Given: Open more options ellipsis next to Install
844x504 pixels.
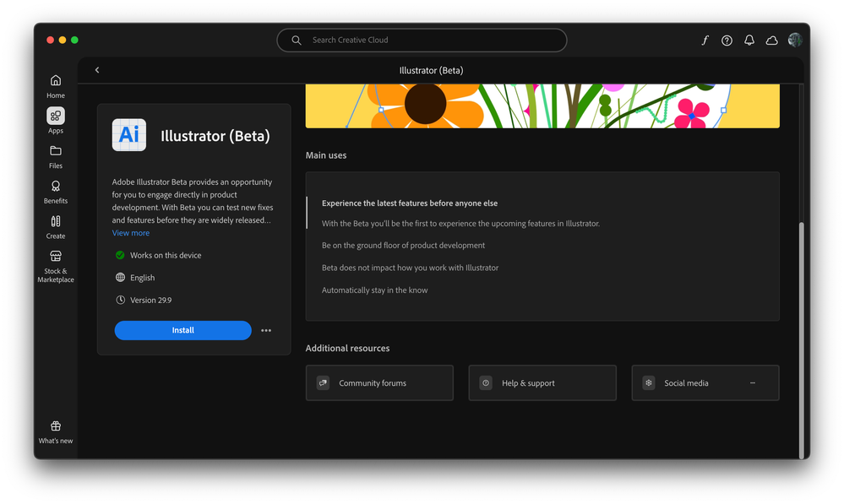Looking at the screenshot, I should (266, 330).
